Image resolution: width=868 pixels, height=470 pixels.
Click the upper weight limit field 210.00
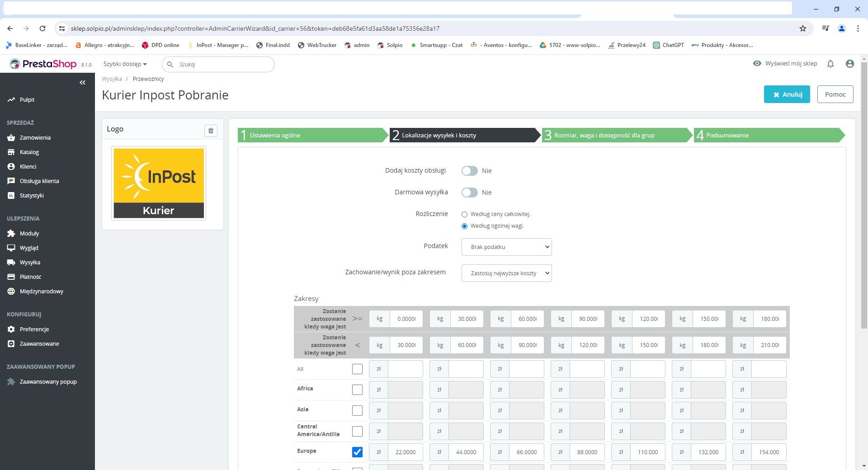coord(770,345)
